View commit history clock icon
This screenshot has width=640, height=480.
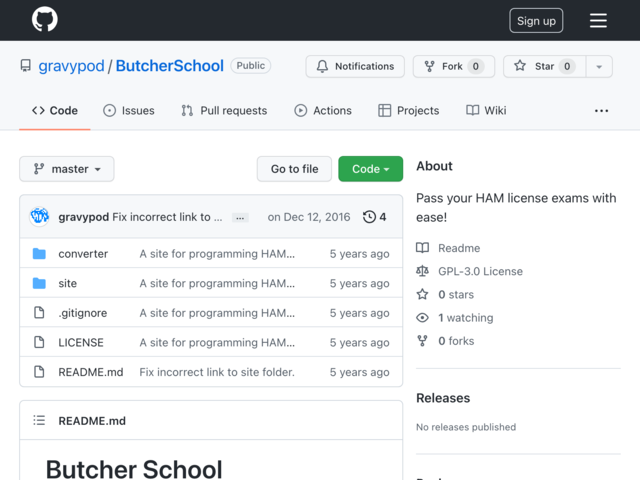369,217
